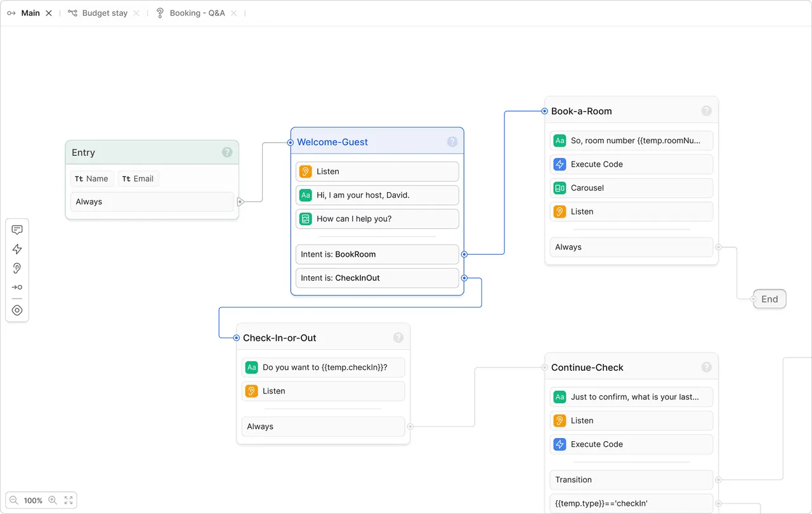Image resolution: width=812 pixels, height=514 pixels.
Task: Open the 'Hi, I am your host, David.' card
Action: 377,195
